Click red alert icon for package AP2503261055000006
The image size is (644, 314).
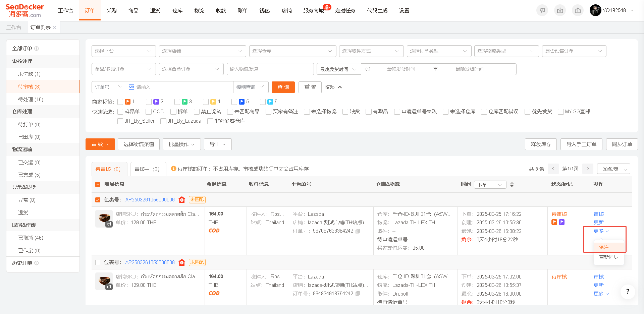[182, 200]
